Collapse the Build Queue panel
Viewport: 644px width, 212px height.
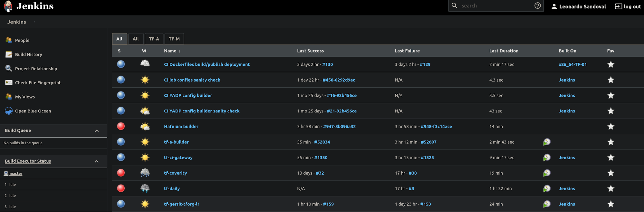pos(97,131)
